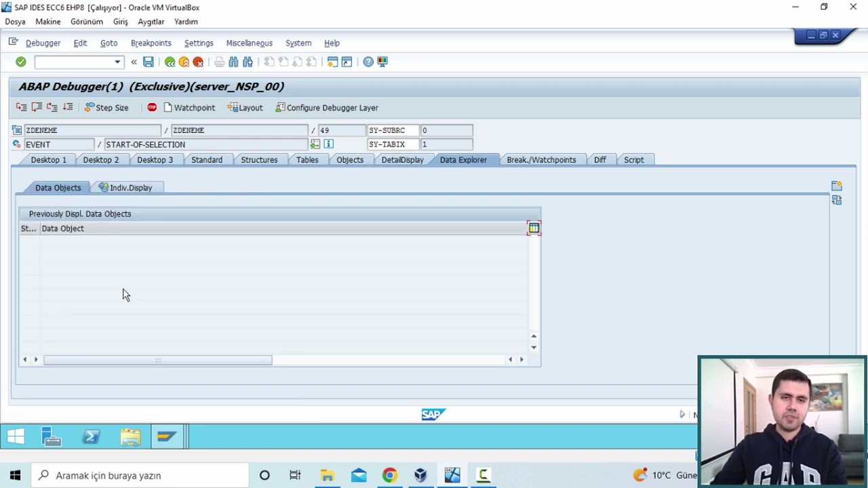Switch to the Standard tab
Image resolution: width=868 pixels, height=488 pixels.
[x=207, y=160]
